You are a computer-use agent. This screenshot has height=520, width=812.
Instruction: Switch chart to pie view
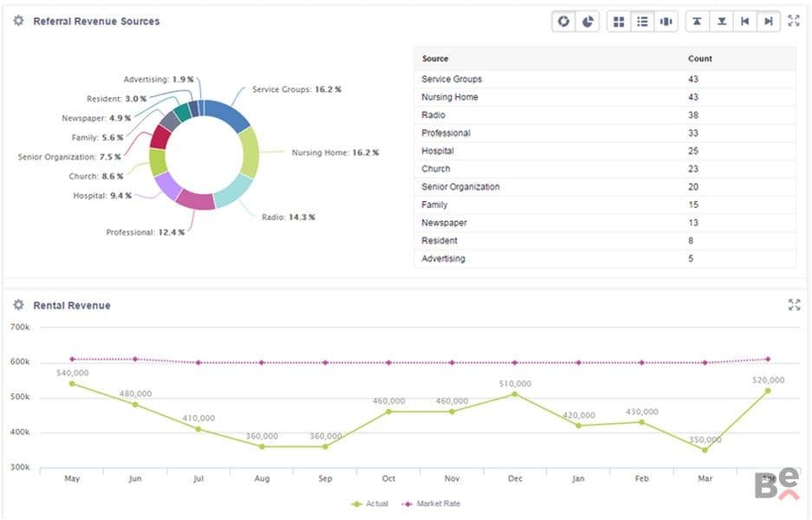pyautogui.click(x=588, y=22)
